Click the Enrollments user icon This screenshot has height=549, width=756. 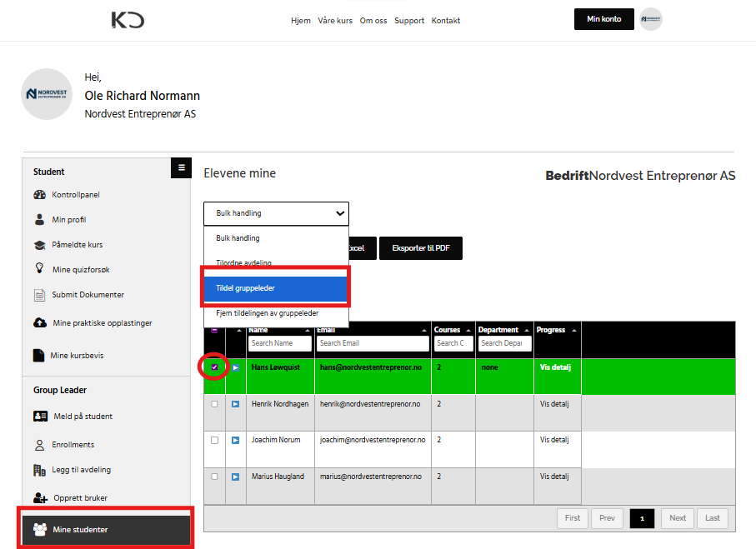[39, 444]
